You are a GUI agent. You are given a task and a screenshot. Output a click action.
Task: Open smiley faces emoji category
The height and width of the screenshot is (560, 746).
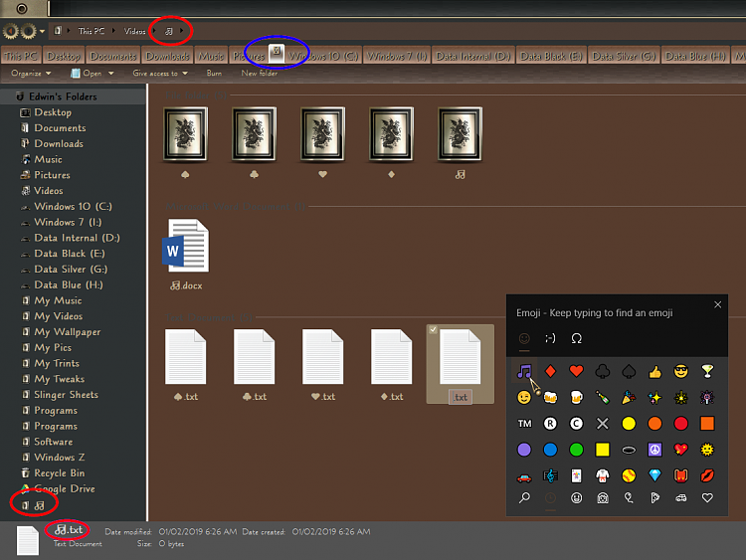576,498
